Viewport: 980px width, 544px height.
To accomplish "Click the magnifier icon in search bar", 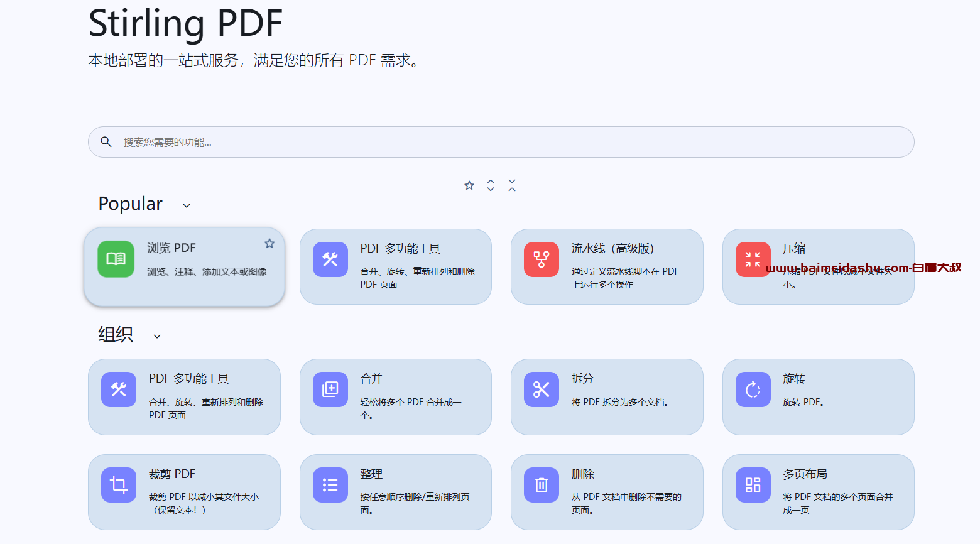I will tap(106, 142).
